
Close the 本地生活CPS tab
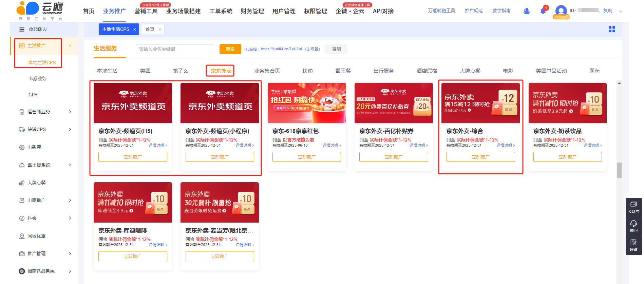point(135,30)
